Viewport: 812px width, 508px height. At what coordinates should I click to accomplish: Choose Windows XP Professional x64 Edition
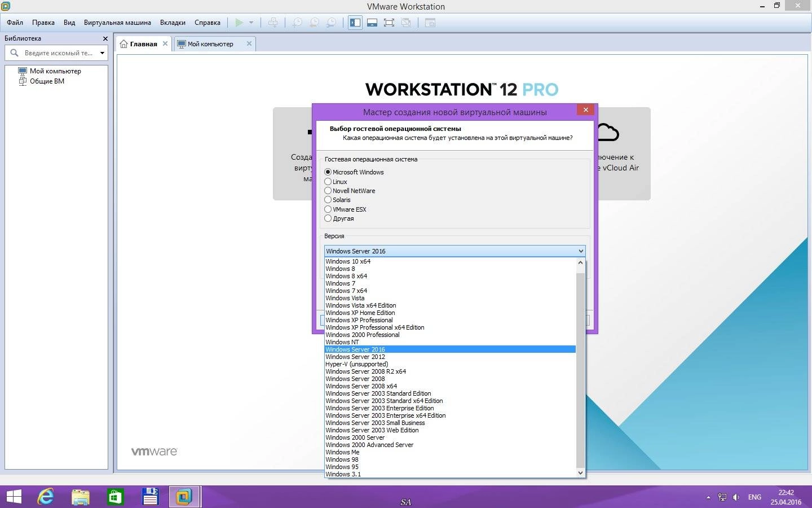click(x=450, y=327)
